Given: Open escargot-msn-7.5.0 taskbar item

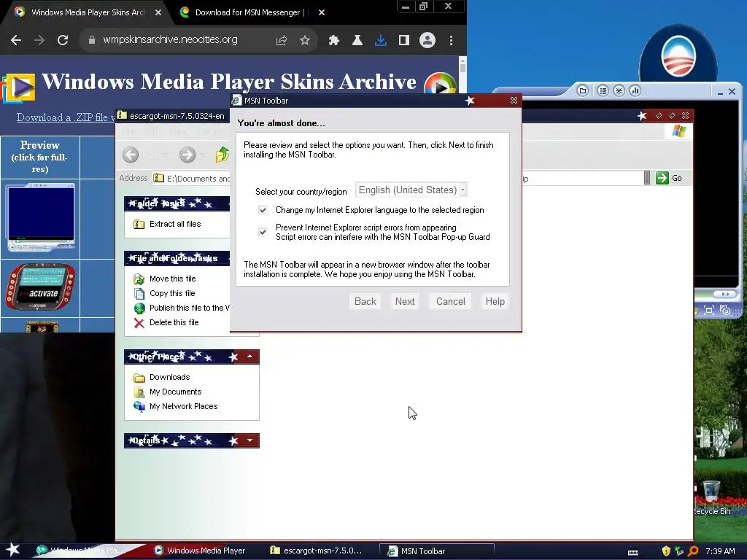Looking at the screenshot, I should click(317, 551).
